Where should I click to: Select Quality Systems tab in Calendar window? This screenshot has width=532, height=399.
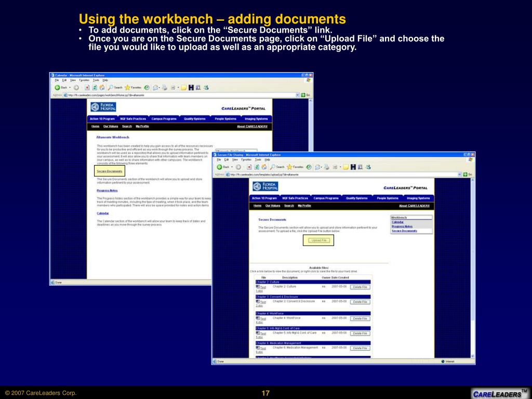(195, 119)
